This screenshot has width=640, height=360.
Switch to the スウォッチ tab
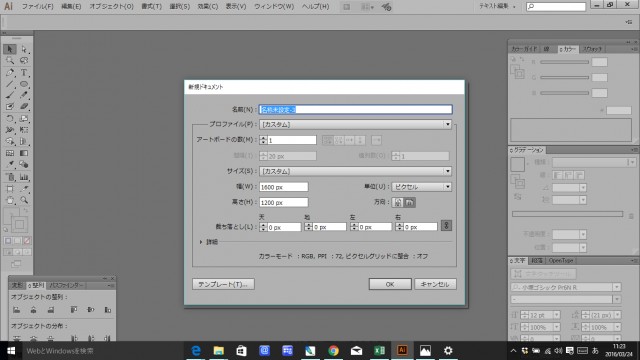(592, 49)
